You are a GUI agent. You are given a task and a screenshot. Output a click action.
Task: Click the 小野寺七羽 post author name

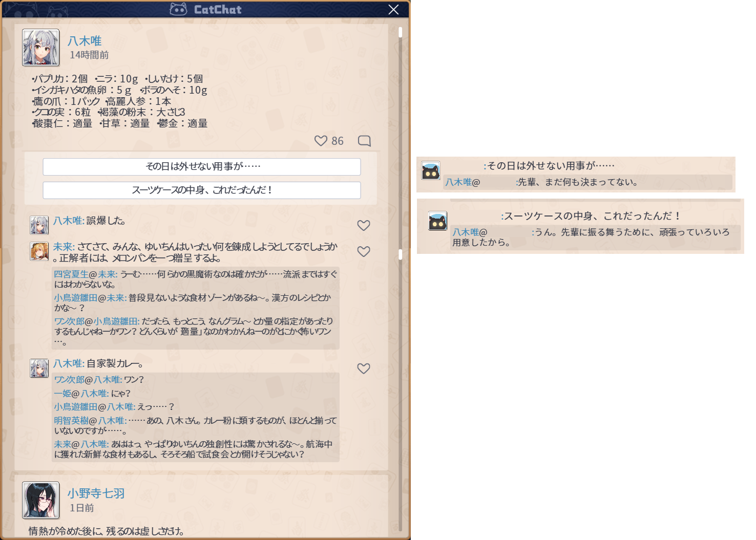click(x=96, y=493)
